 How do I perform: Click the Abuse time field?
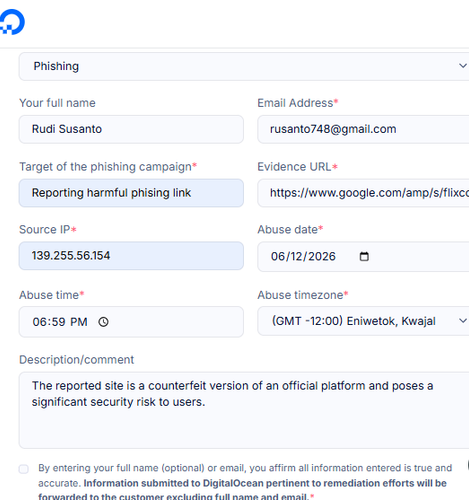131,322
